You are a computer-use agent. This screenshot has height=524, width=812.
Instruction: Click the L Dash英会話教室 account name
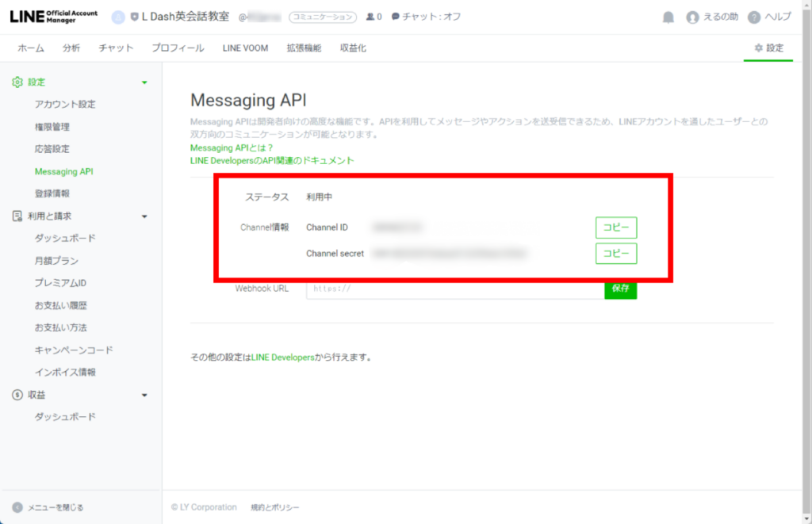point(186,17)
